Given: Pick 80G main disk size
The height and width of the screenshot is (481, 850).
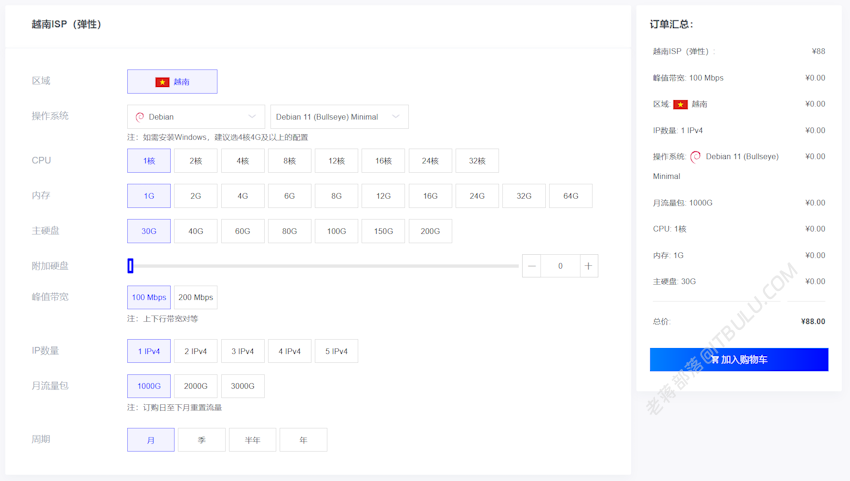Looking at the screenshot, I should coord(289,231).
